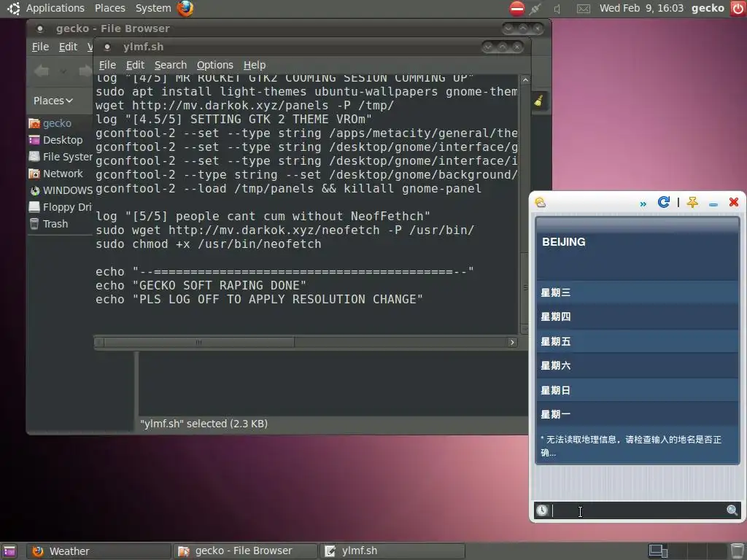Switch to gecko - File Browser taskbar button

pyautogui.click(x=244, y=551)
